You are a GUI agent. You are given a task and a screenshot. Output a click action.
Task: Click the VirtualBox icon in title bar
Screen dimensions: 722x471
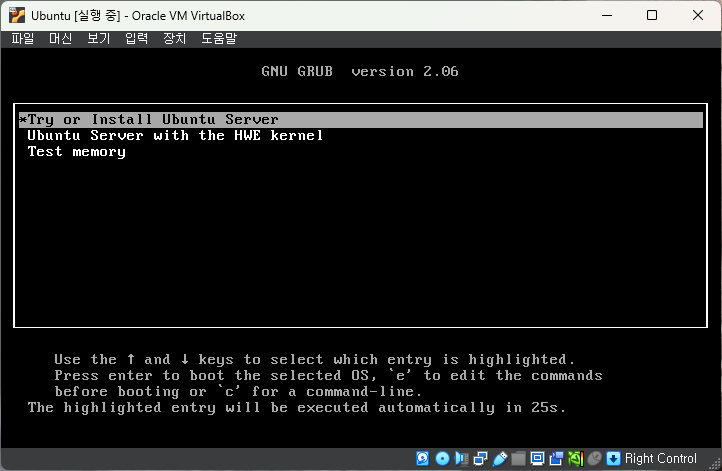click(17, 15)
